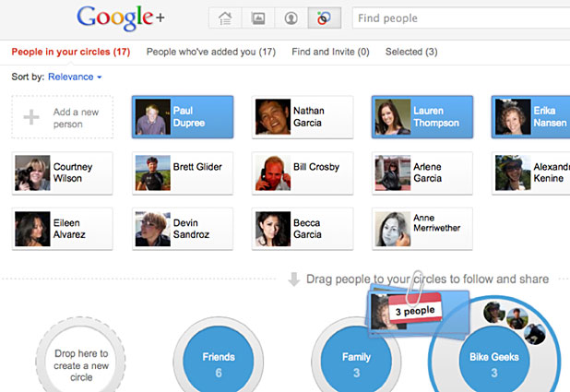Screen dimensions: 570x392
Task: Open the Profile icon in the header
Action: pyautogui.click(x=291, y=18)
